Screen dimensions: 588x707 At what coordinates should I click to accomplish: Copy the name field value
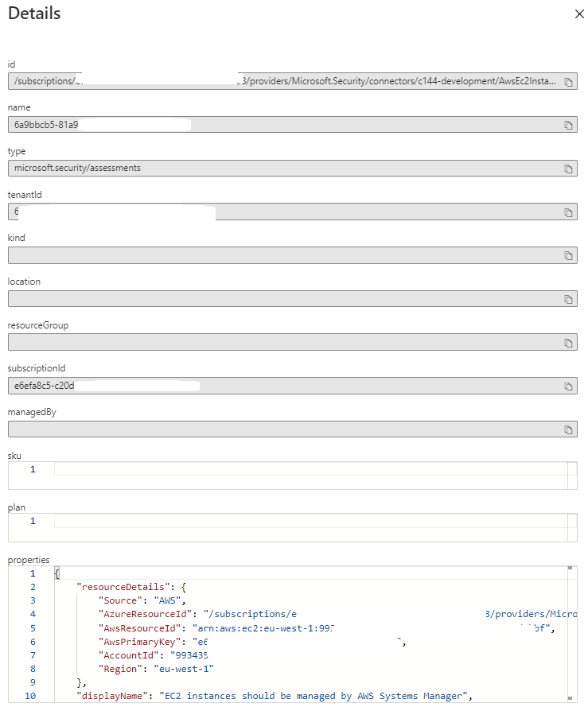[x=568, y=126]
